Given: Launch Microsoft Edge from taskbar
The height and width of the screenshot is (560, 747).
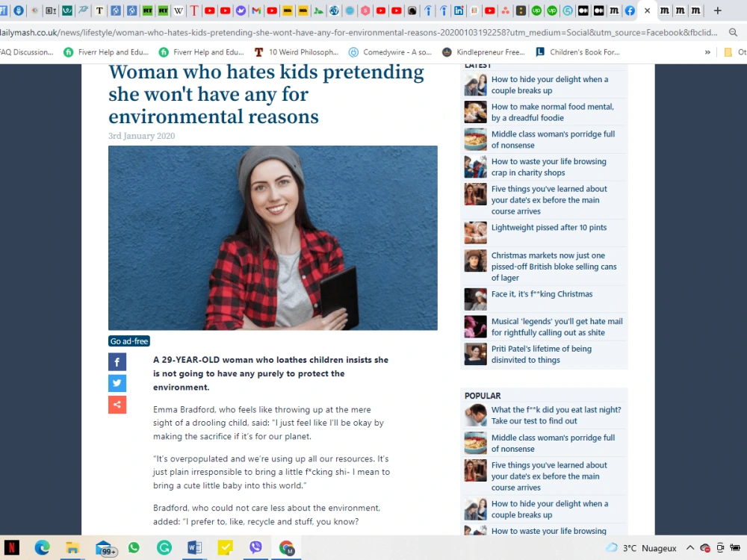Looking at the screenshot, I should point(42,547).
